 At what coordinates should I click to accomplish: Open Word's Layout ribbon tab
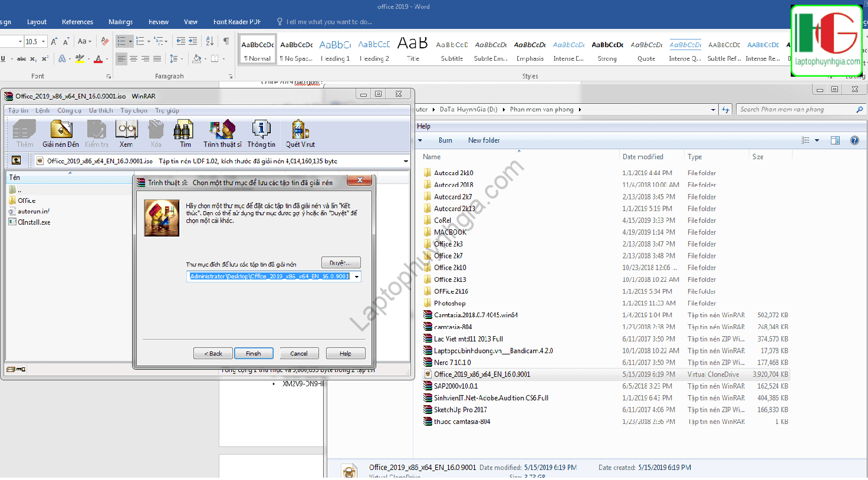(x=37, y=22)
